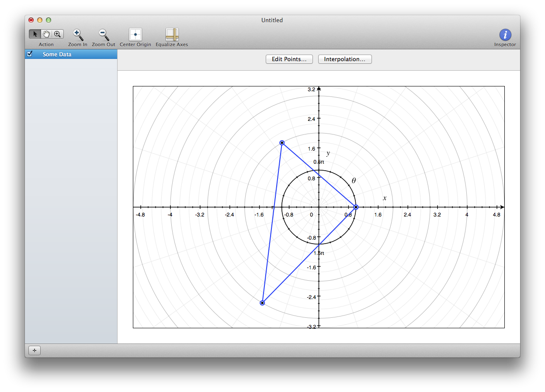Screen dimensions: 545x392
Task: Click the Equalize Axes icon
Action: click(172, 34)
